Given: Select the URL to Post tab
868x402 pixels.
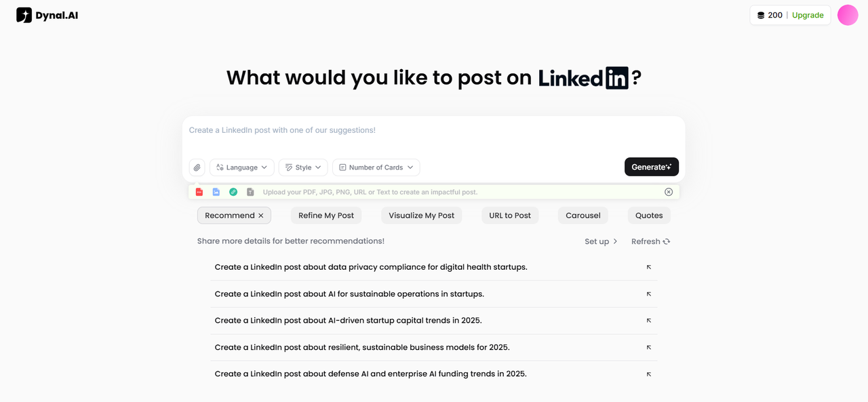Looking at the screenshot, I should click(x=510, y=216).
